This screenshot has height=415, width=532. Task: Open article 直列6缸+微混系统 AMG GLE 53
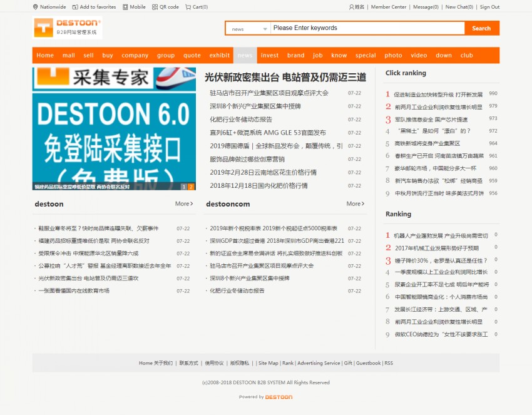tap(268, 133)
